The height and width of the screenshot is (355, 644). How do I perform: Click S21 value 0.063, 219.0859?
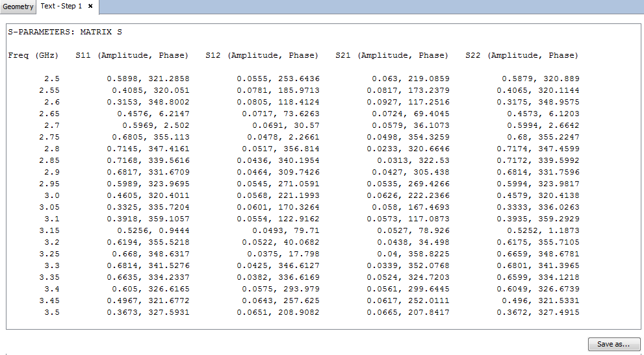pos(411,79)
